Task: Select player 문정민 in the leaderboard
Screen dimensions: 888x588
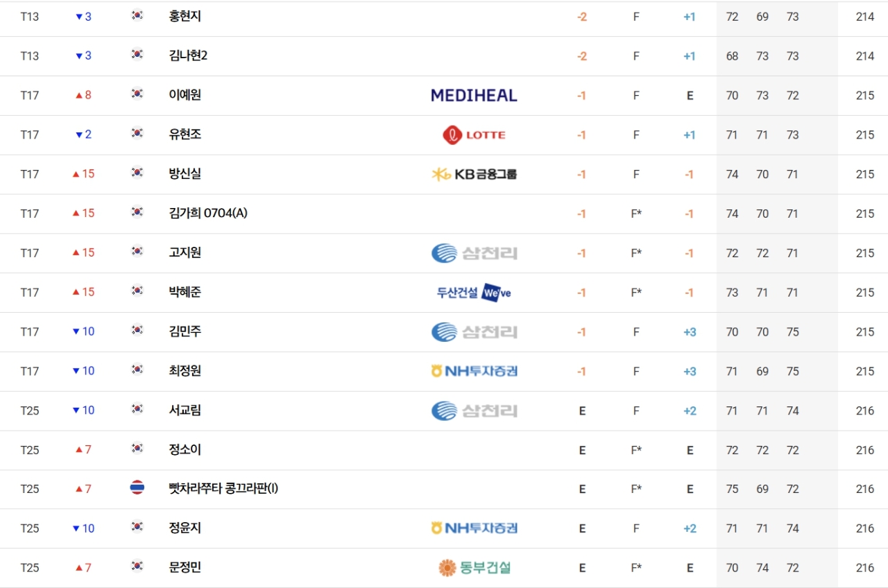Action: 185,568
